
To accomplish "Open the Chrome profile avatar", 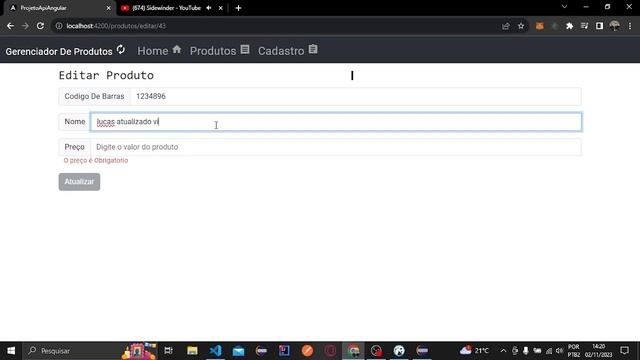I will click(x=614, y=26).
